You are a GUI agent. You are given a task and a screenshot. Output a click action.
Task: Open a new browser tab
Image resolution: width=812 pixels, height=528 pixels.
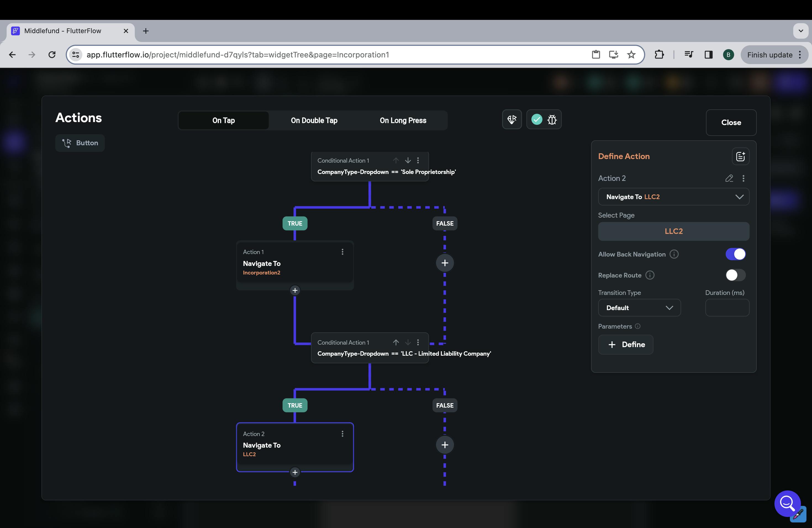click(146, 31)
